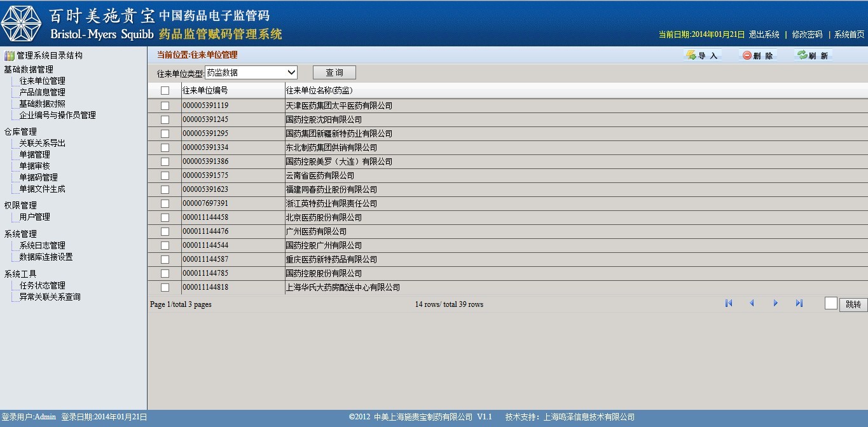This screenshot has width=868, height=427.
Task: Check the row 000011144785 checkbox
Action: click(165, 273)
